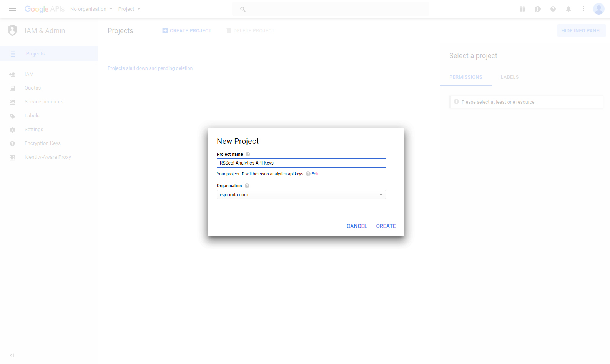The image size is (610, 364).
Task: Click the Select a project heading
Action: point(473,56)
